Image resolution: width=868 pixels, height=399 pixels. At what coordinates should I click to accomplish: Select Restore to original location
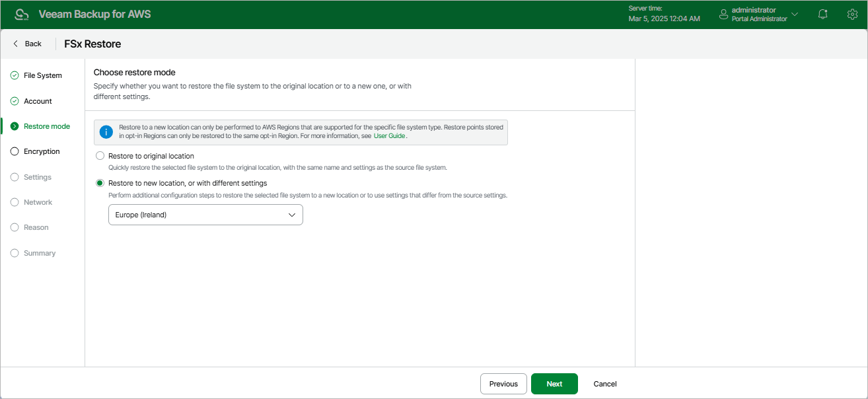point(100,156)
